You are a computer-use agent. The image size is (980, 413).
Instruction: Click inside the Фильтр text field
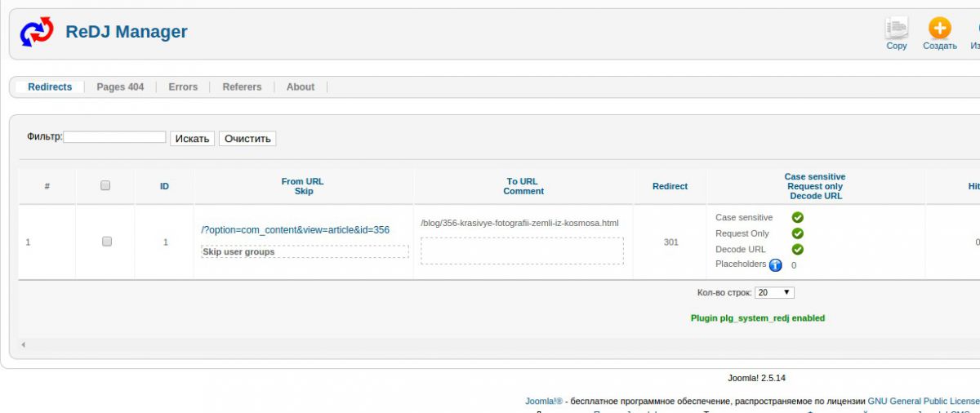coord(114,137)
